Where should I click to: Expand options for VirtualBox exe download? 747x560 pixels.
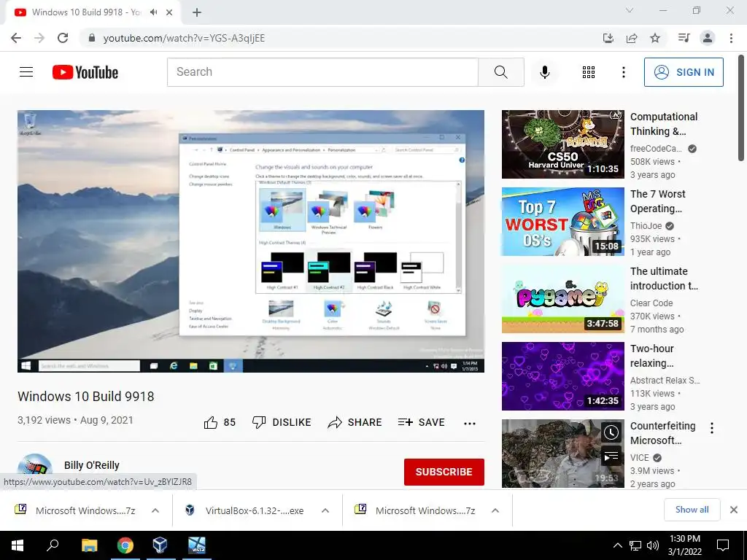(325, 510)
